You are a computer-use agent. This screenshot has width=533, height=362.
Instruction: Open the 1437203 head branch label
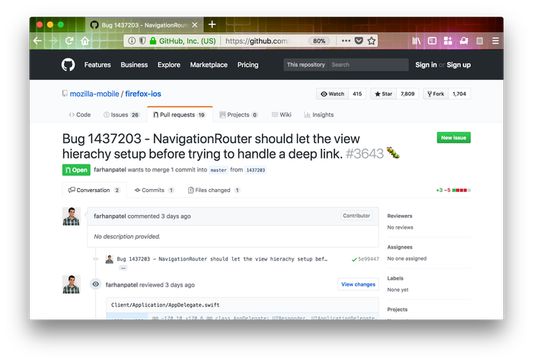pos(255,170)
